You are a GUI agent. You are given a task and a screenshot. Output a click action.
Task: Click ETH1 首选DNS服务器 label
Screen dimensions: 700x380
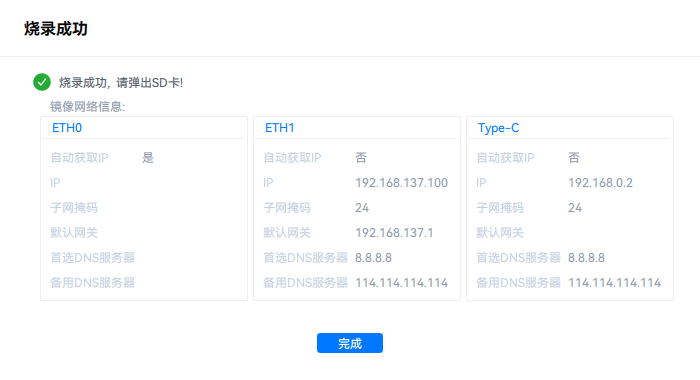click(305, 258)
